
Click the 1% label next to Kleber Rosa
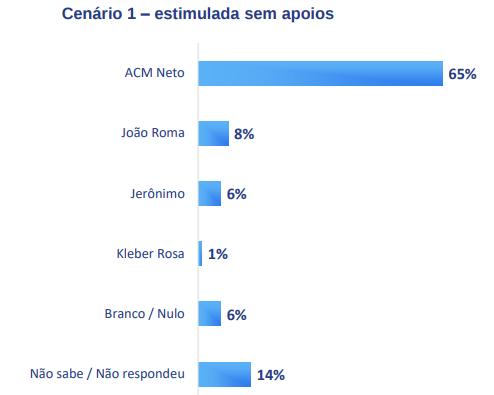[x=218, y=254]
